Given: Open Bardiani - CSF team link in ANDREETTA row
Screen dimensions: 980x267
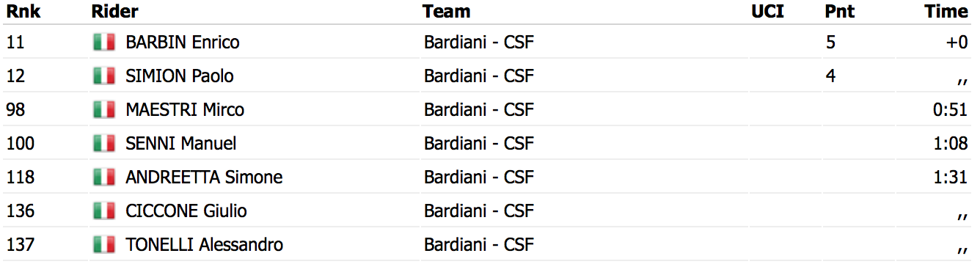Looking at the screenshot, I should (479, 178).
